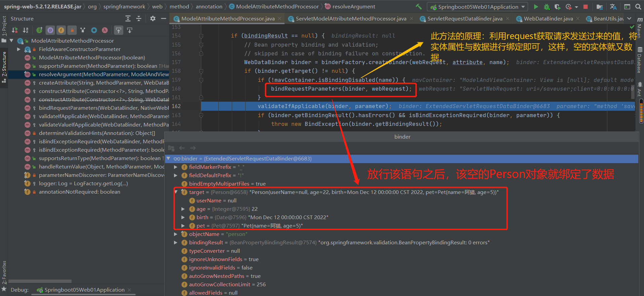Open the Run Anything icon
644x296 pixels.
[x=627, y=7]
